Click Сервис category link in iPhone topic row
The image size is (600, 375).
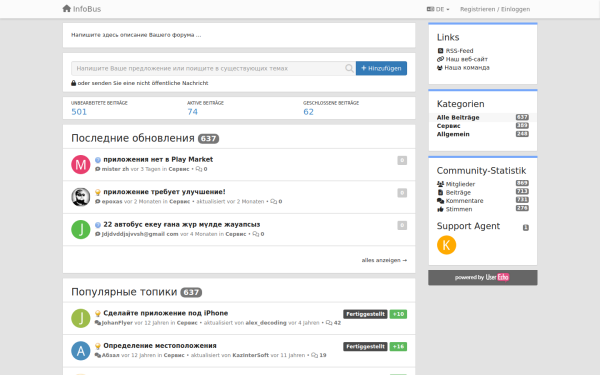coord(187,323)
